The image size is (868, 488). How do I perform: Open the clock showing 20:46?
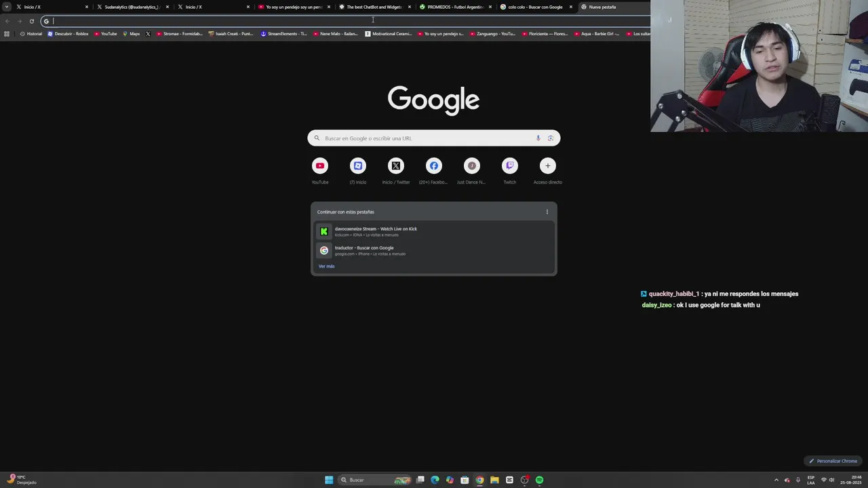[x=851, y=480]
